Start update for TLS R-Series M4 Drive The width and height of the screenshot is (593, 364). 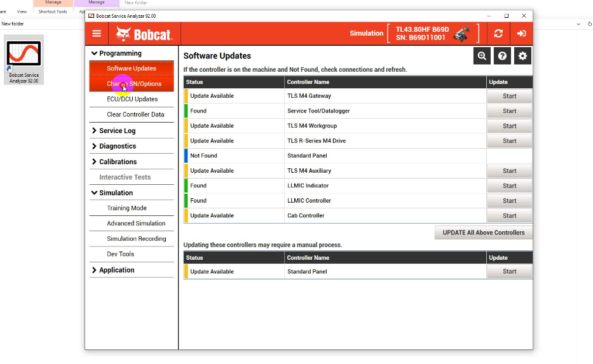click(x=509, y=140)
